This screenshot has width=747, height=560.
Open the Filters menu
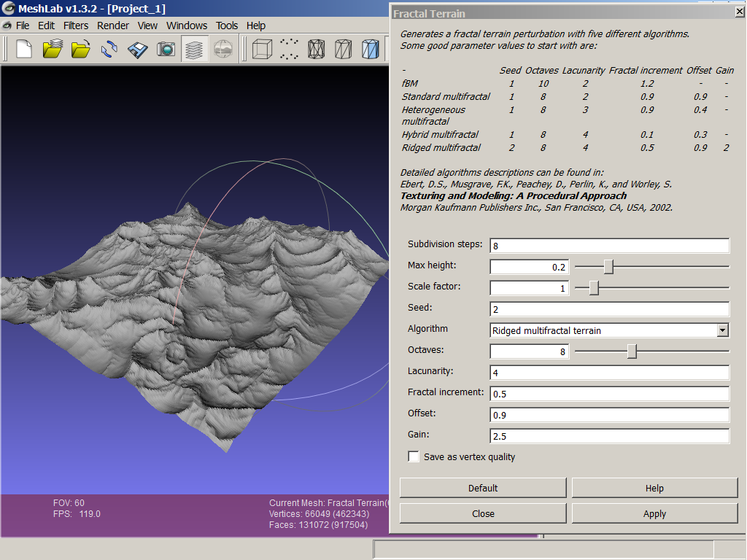point(76,26)
